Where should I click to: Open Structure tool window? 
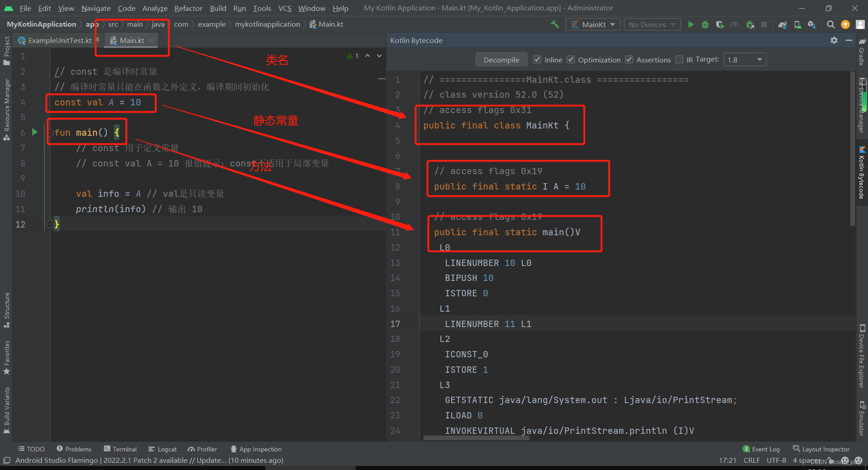(x=6, y=310)
